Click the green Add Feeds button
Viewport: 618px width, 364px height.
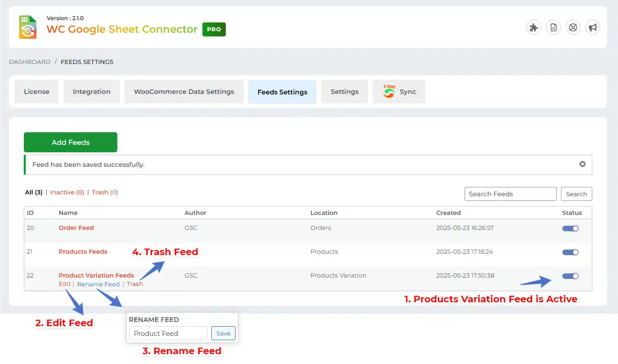click(71, 143)
